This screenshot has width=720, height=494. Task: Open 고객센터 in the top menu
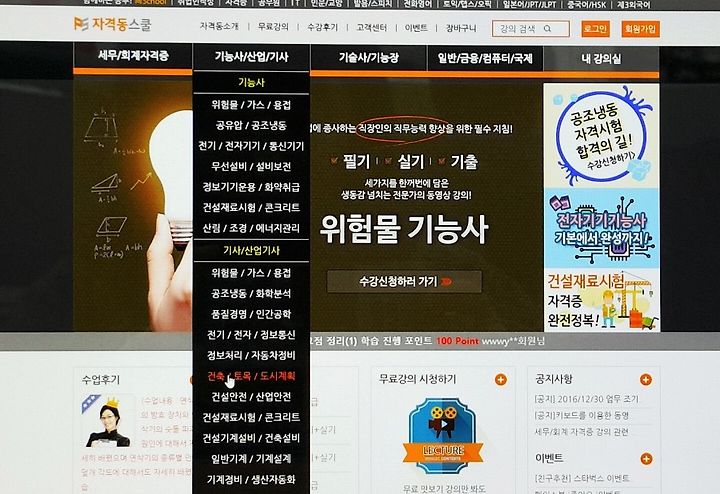(x=371, y=28)
